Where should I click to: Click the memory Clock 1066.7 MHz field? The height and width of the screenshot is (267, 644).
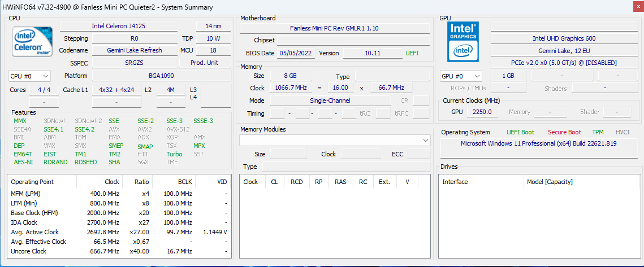click(x=291, y=87)
